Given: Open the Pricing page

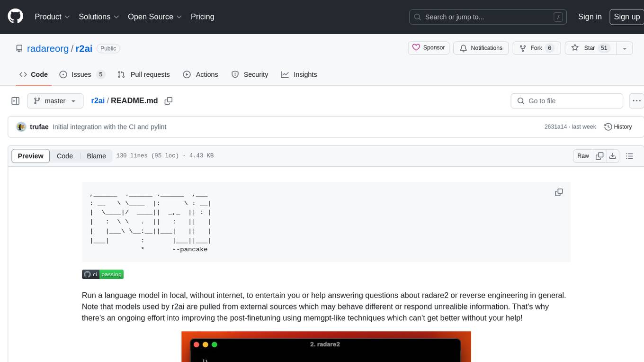Looking at the screenshot, I should pos(202,17).
